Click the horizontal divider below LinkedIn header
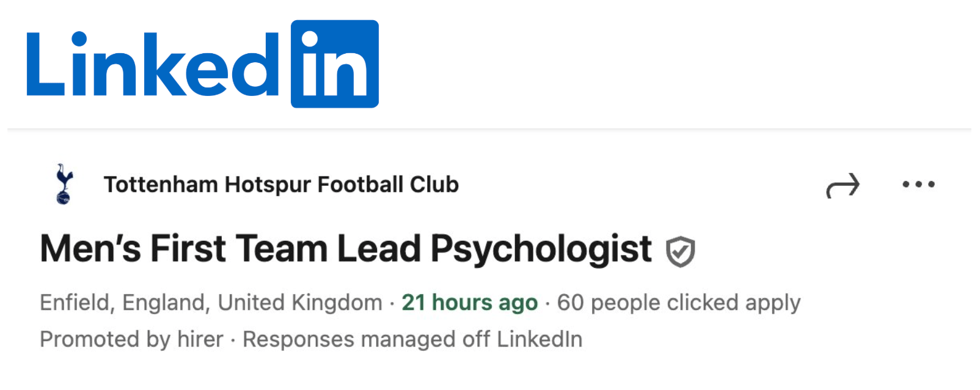 pos(489,129)
